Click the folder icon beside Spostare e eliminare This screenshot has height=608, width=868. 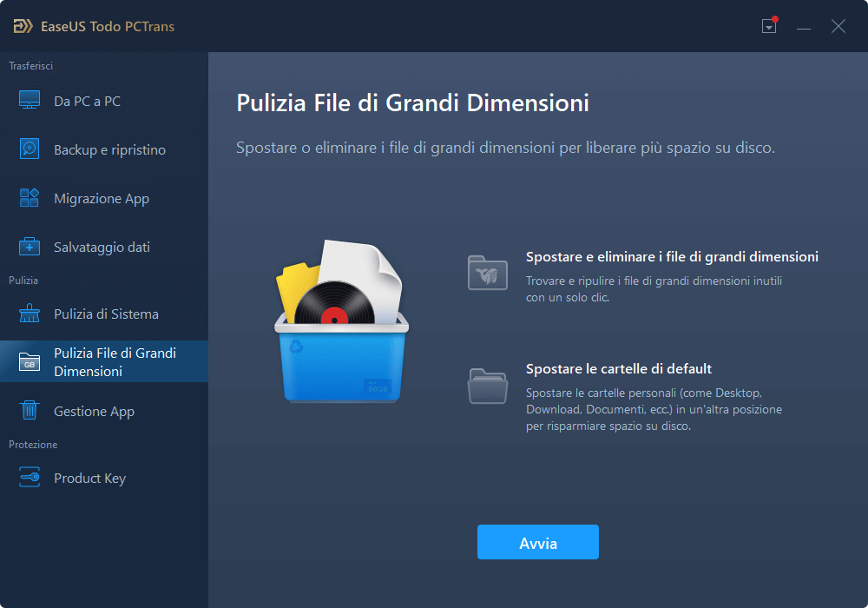tap(488, 273)
